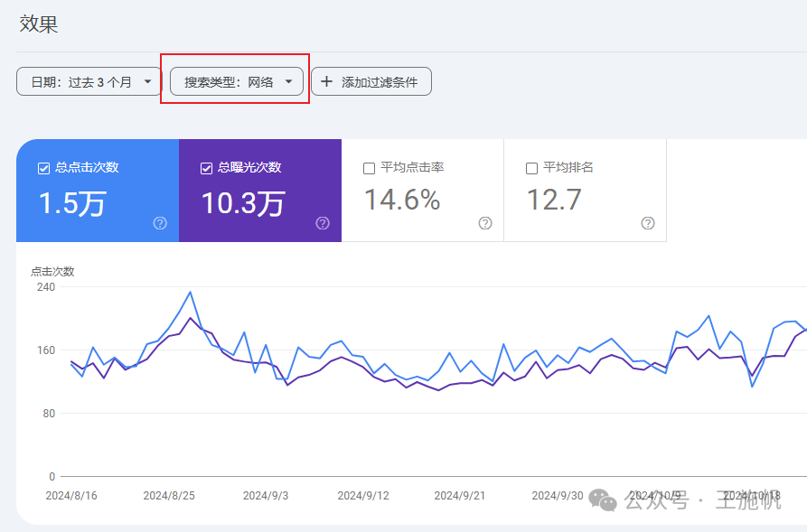Image resolution: width=807 pixels, height=532 pixels.
Task: Click the 80 y-axis value
Action: (x=49, y=414)
